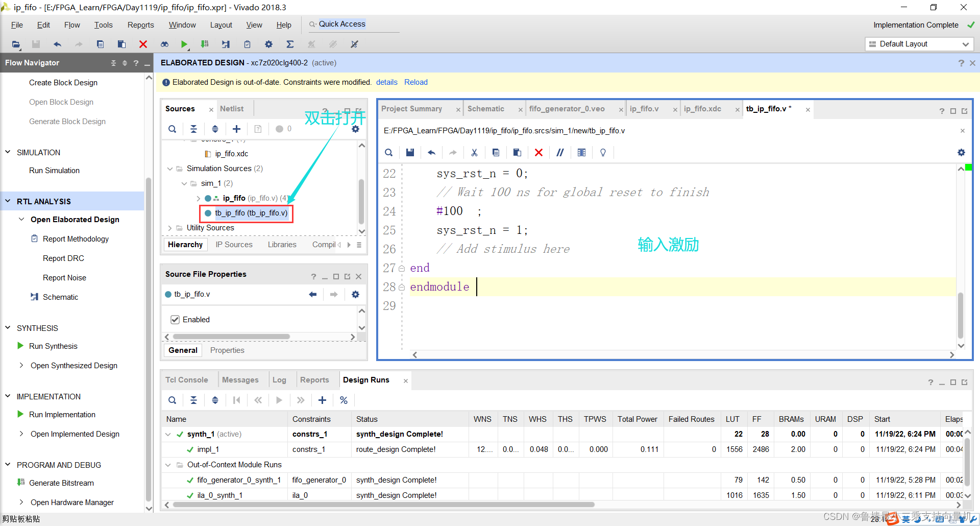Open the Messages tab
The height and width of the screenshot is (526, 980).
tap(240, 380)
